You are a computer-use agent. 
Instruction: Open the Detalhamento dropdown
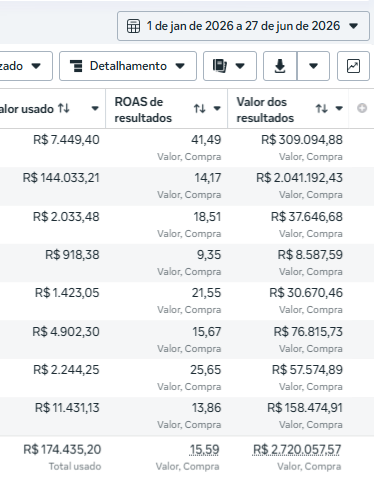128,66
